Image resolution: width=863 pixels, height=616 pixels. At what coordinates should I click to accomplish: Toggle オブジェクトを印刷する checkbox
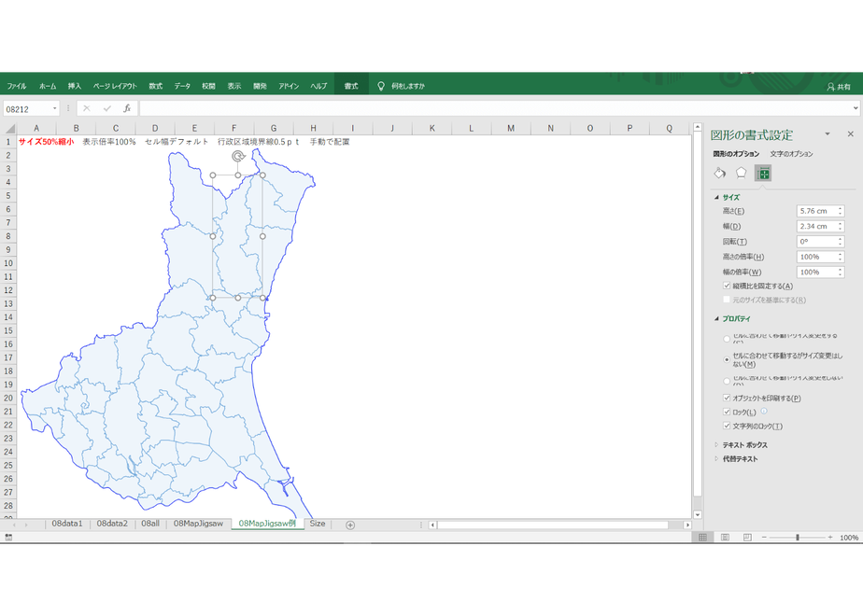point(727,398)
